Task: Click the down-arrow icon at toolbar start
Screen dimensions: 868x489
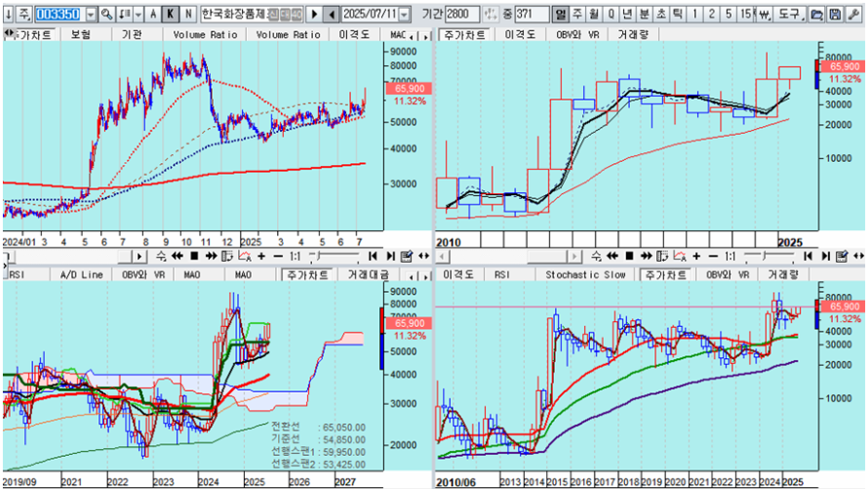Action: click(9, 14)
